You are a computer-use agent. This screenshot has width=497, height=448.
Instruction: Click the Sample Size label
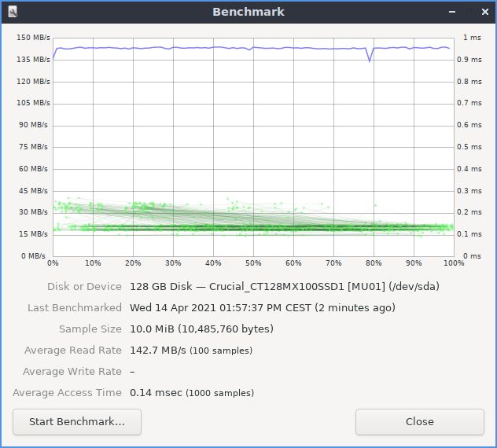pos(90,329)
